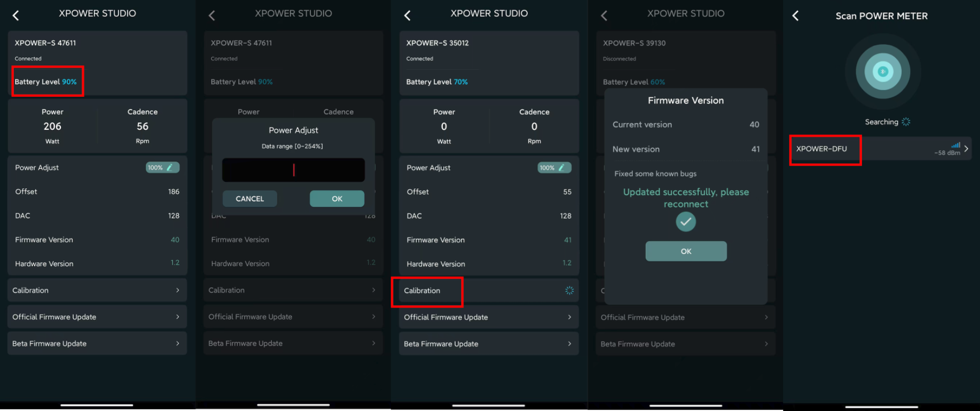Focus the Power Adjust data range input field
The width and height of the screenshot is (980, 411).
coord(293,170)
